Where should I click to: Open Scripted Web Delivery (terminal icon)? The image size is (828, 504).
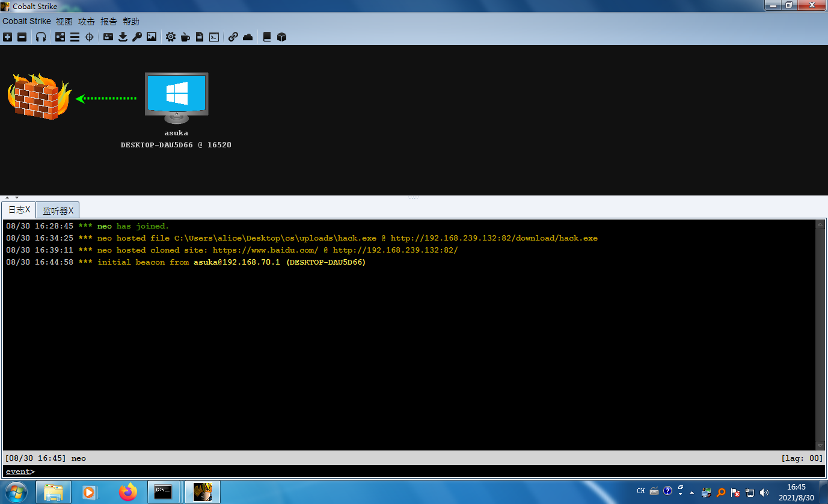[x=214, y=37]
